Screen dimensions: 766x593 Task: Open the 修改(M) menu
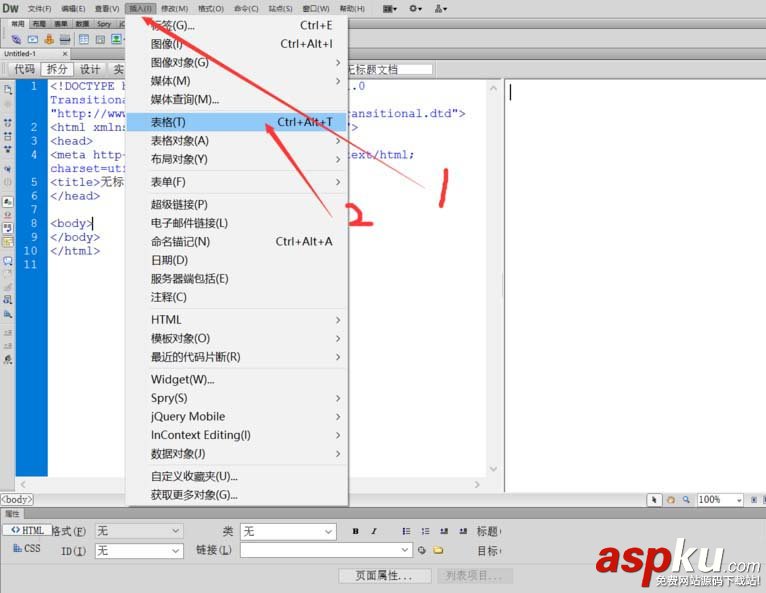coord(174,8)
